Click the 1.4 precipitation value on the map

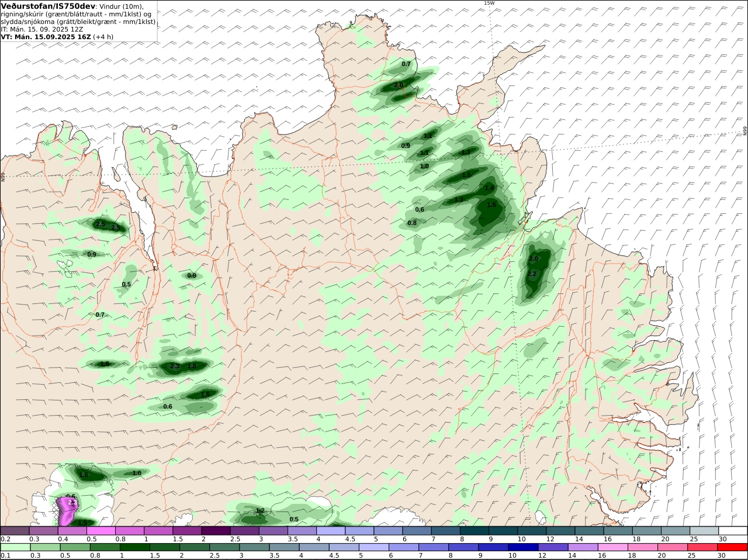click(x=489, y=188)
